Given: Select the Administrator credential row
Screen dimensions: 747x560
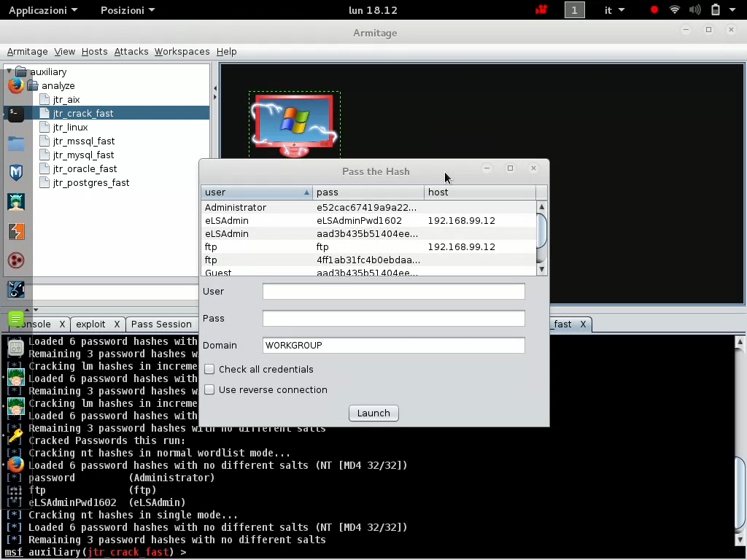Looking at the screenshot, I should [368, 208].
